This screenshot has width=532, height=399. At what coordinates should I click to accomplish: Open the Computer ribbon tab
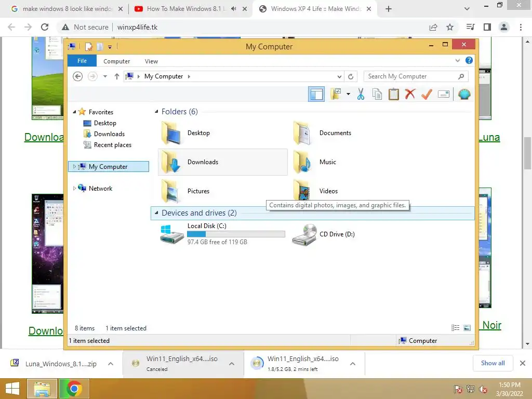117,61
